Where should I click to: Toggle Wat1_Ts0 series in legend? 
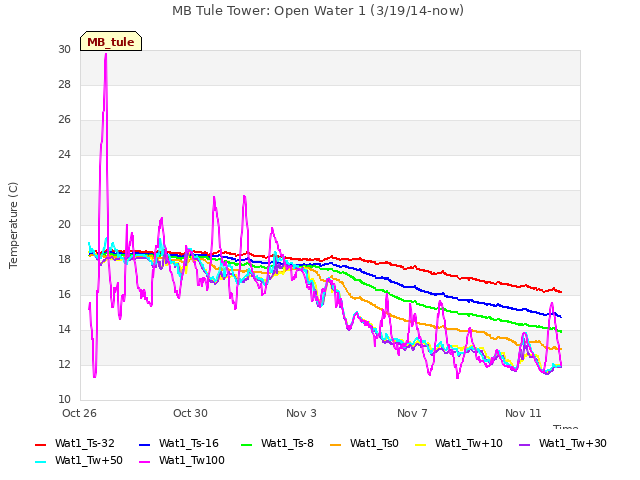pos(364,444)
